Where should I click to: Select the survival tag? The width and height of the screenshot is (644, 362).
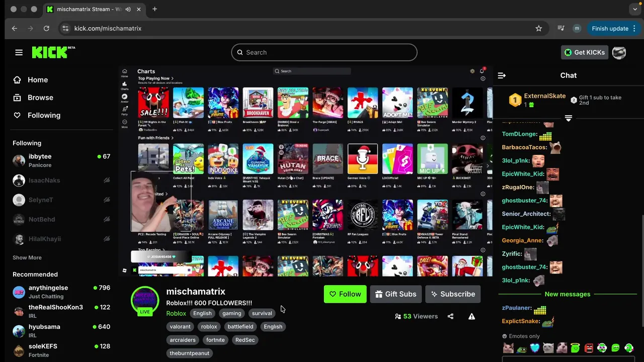point(262,313)
